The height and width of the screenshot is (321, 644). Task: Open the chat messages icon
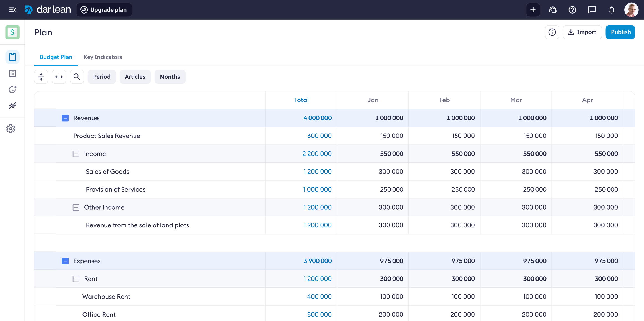(592, 10)
